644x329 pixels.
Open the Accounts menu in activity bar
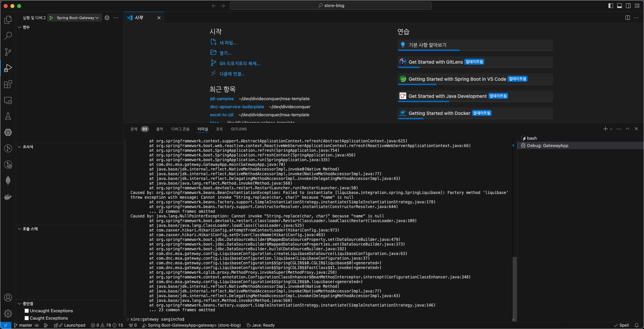(8, 298)
